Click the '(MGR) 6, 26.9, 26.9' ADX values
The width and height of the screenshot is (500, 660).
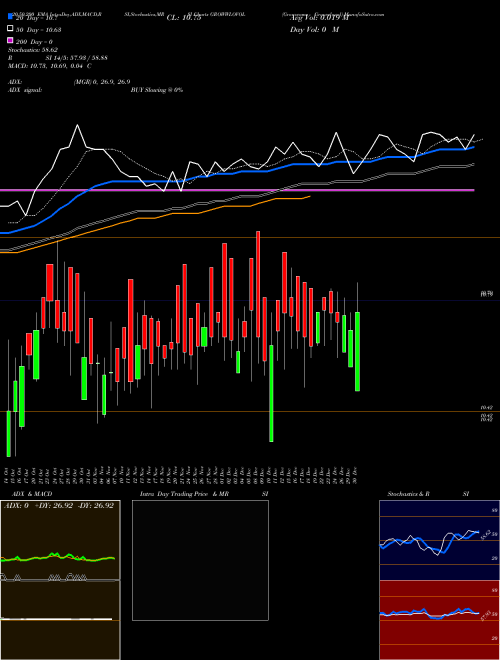[102, 82]
